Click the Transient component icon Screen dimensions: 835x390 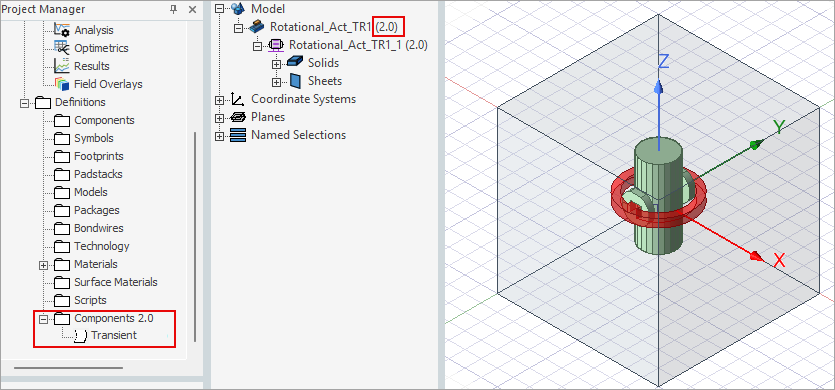tap(80, 336)
